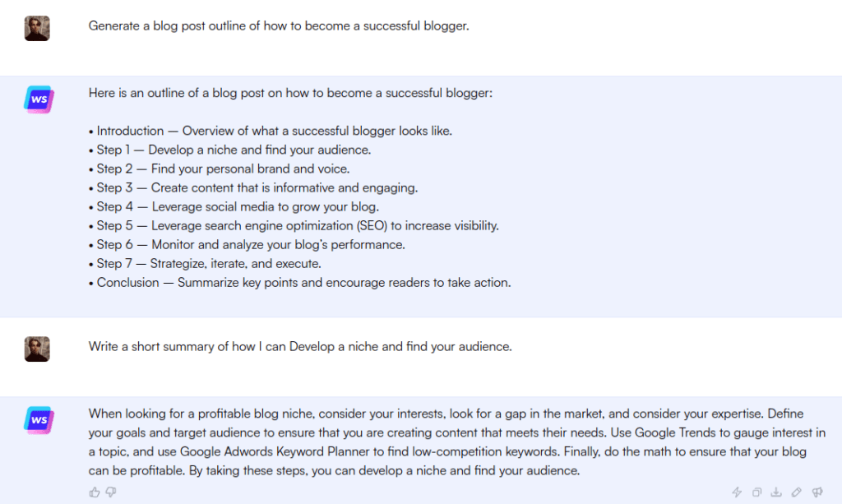The height and width of the screenshot is (504, 842).
Task: Click the 'Here is an outline' intro line
Action: 290,93
